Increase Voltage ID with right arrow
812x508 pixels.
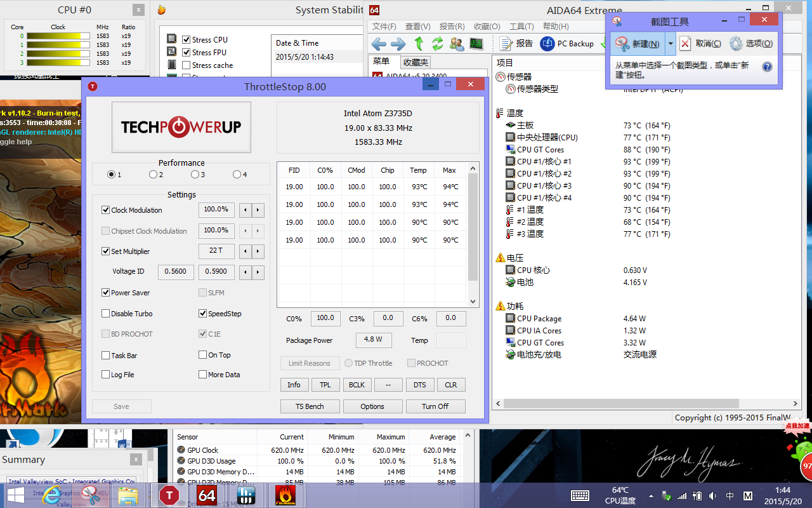tap(258, 272)
